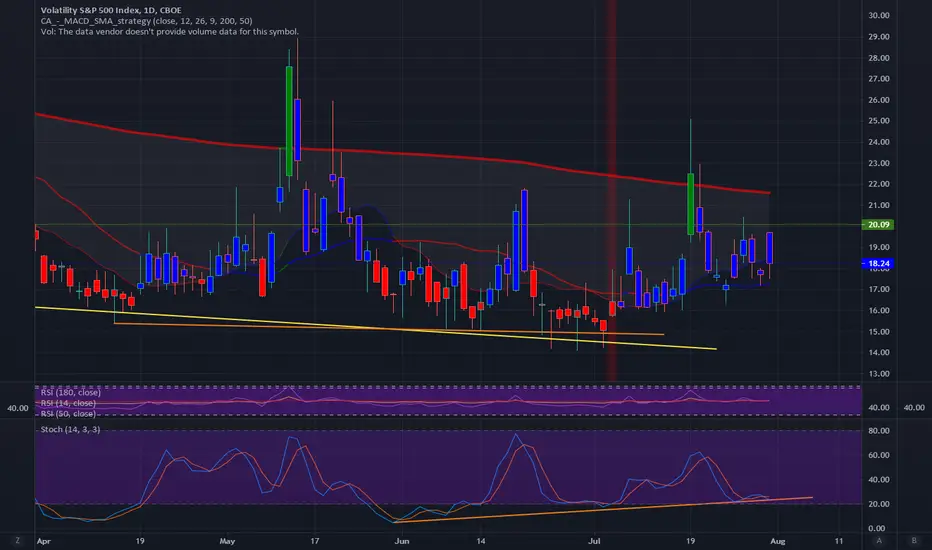Click the Jun label on time axis

click(402, 541)
